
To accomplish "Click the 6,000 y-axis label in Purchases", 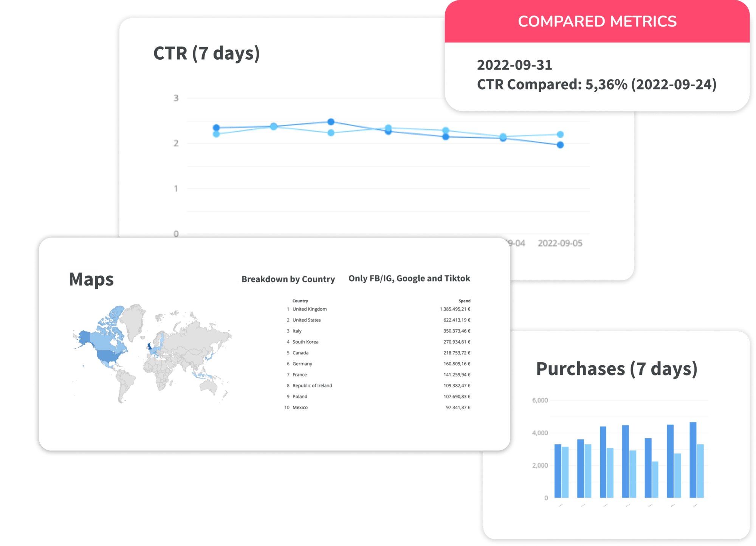I will click(540, 400).
